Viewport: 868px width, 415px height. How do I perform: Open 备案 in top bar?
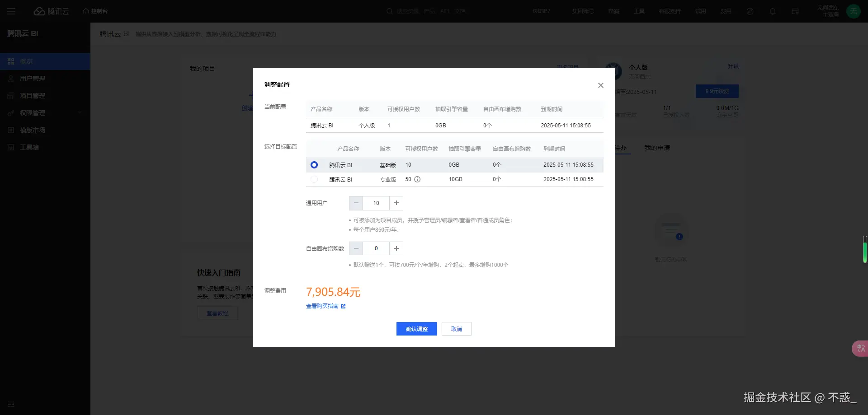coord(614,11)
